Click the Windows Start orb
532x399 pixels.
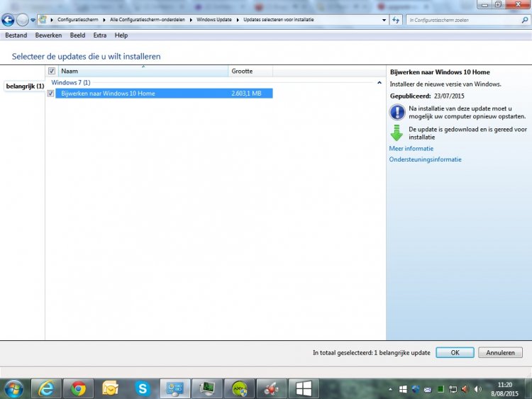pos(13,388)
